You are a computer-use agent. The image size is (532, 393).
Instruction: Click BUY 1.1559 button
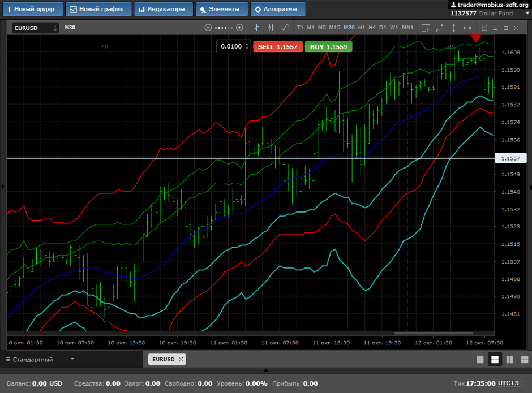click(328, 47)
